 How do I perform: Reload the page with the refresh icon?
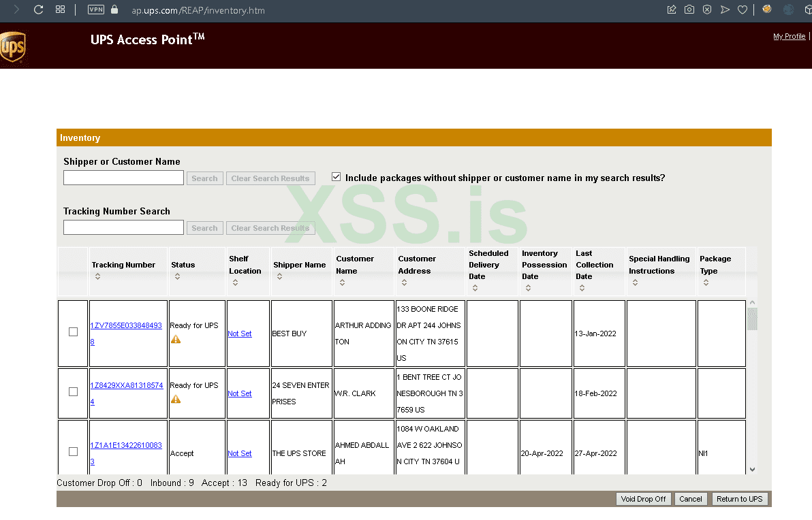coord(38,10)
